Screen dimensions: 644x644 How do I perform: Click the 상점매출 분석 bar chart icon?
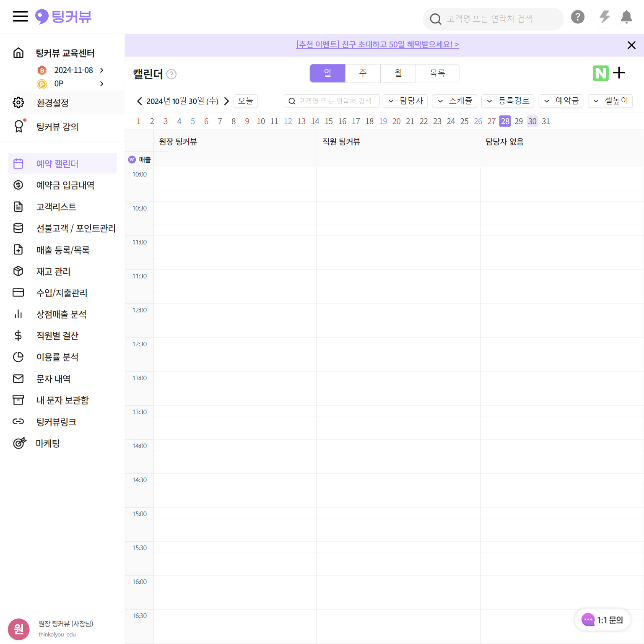pos(18,314)
